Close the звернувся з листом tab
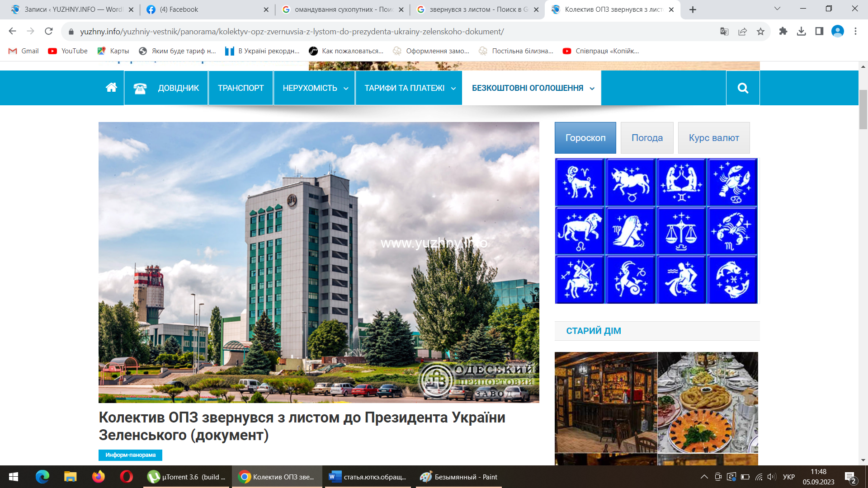Image resolution: width=868 pixels, height=488 pixels. 536,9
